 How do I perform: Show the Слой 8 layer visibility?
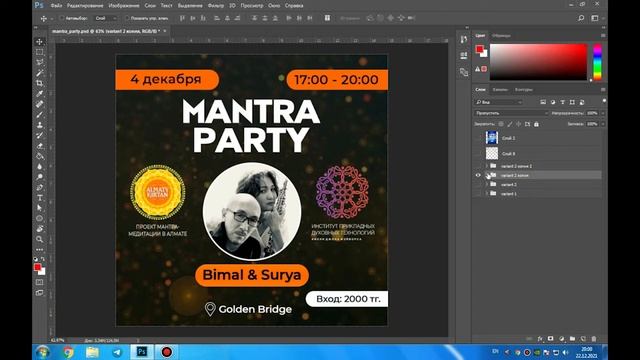tap(478, 153)
